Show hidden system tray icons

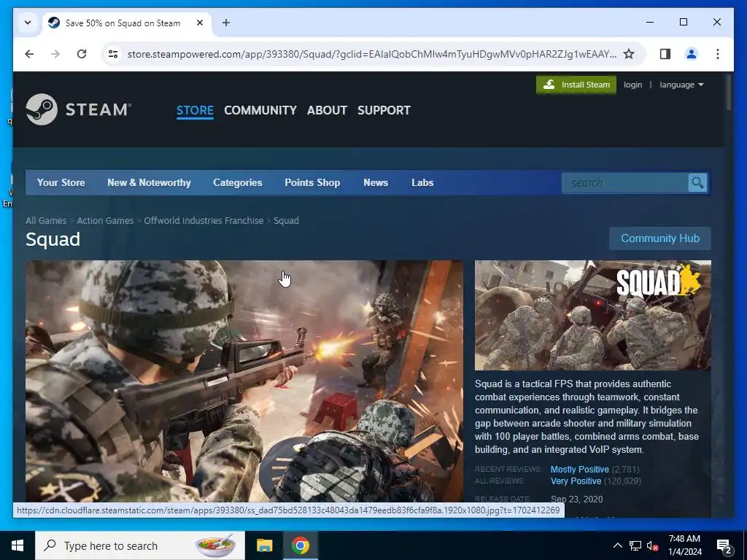[617, 545]
